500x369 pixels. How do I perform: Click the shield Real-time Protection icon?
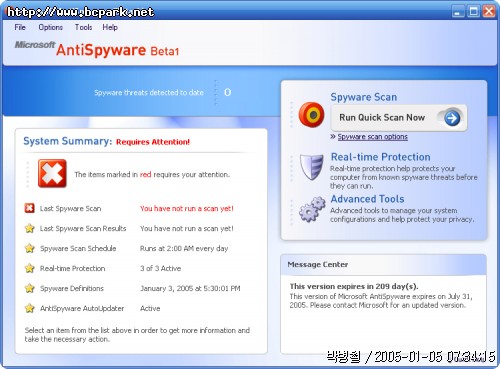pos(311,167)
